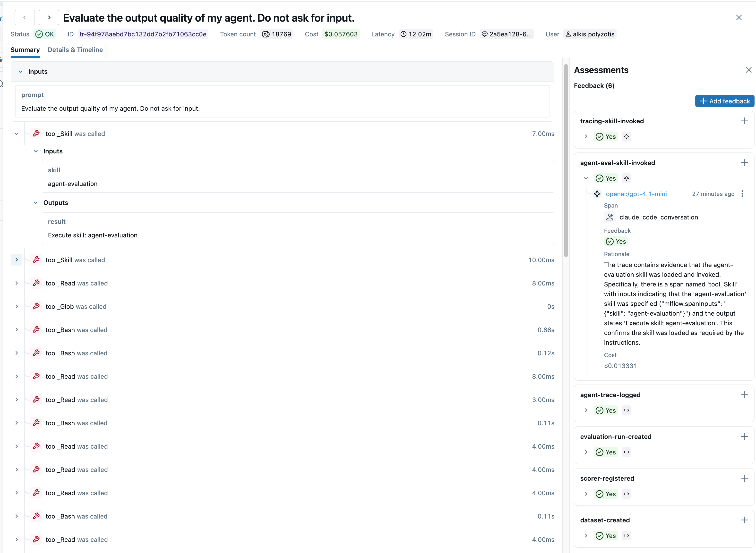This screenshot has height=553, width=756.
Task: Expand scorer-registered assessment details
Action: (x=586, y=494)
